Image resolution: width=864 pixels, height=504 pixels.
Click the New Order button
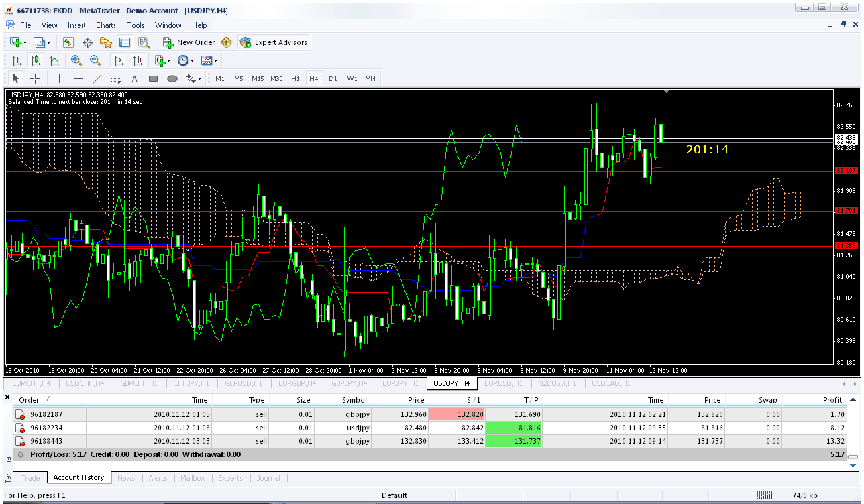click(x=188, y=42)
